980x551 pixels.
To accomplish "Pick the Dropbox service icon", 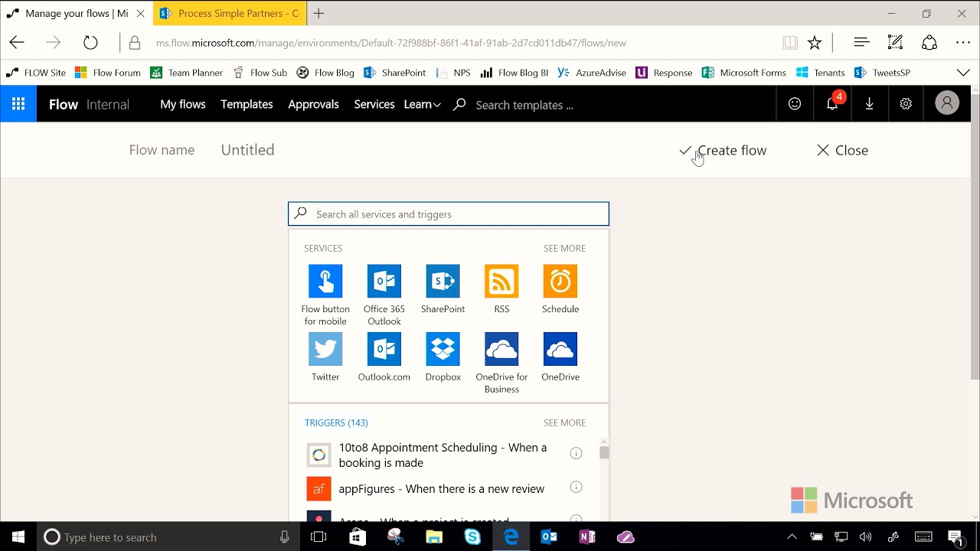I will (443, 349).
